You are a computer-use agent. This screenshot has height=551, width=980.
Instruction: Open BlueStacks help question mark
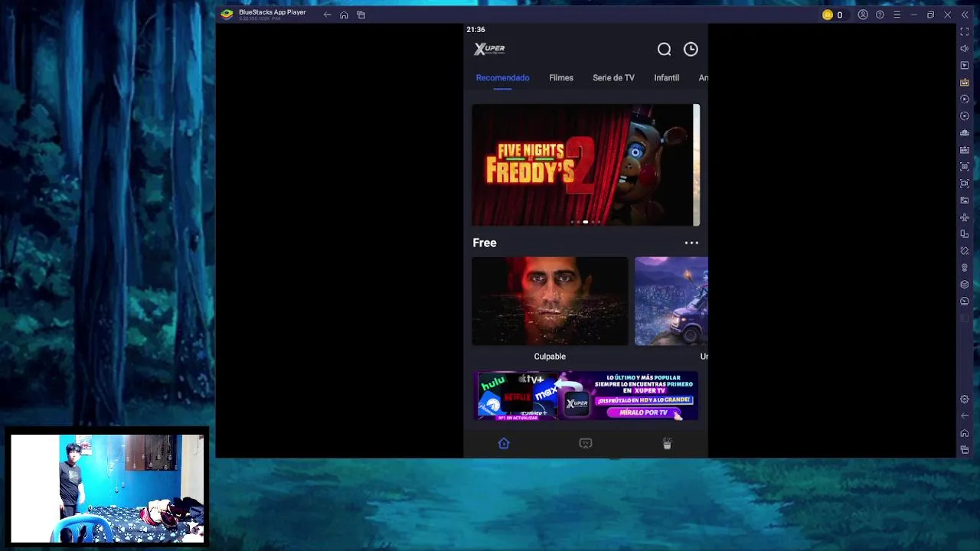[x=880, y=15]
